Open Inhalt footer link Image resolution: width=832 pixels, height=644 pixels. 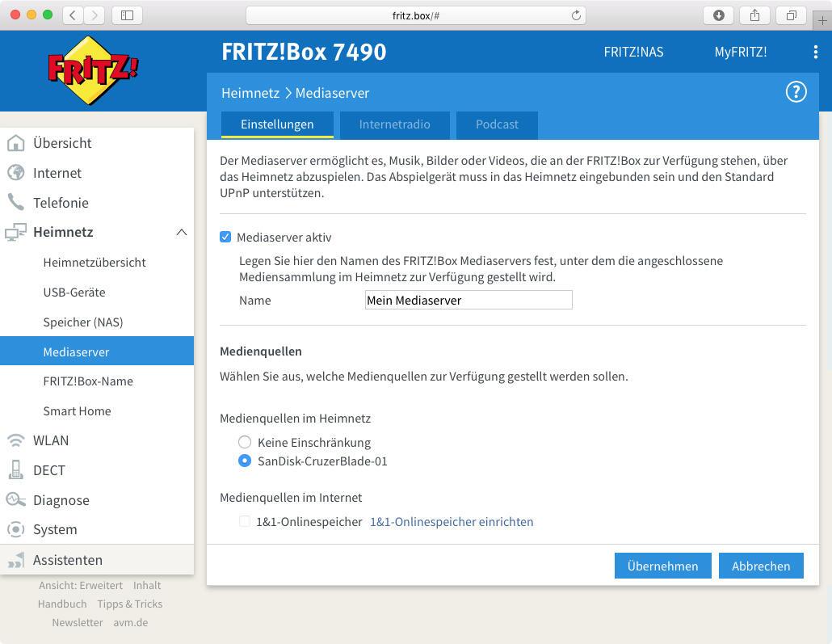click(x=147, y=585)
